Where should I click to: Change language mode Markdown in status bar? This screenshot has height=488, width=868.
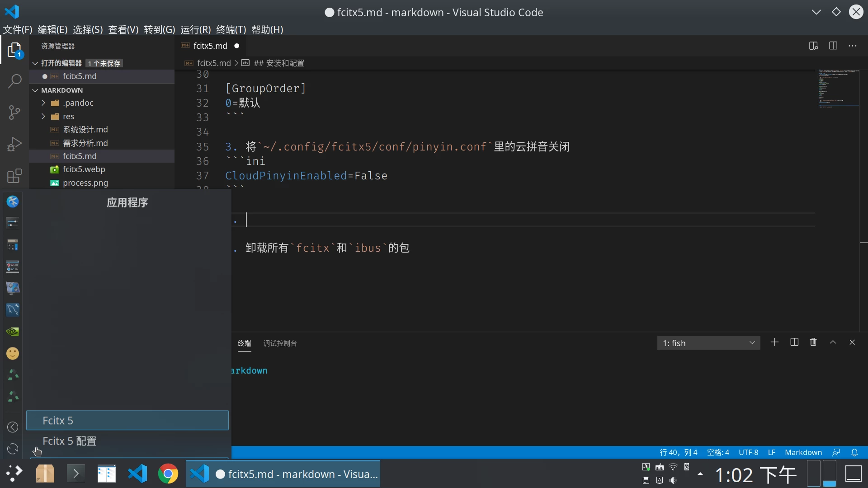[803, 452]
